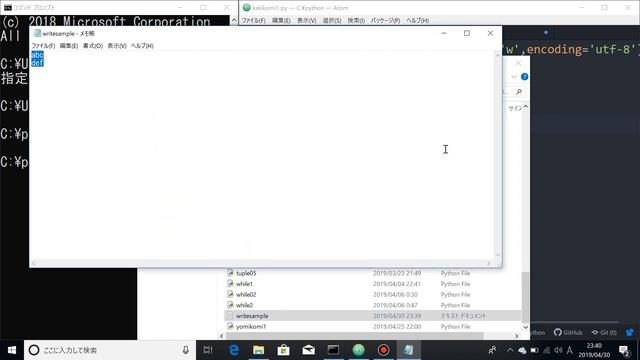Open Notepad 表示(V) menu
The image size is (640, 360).
[117, 46]
